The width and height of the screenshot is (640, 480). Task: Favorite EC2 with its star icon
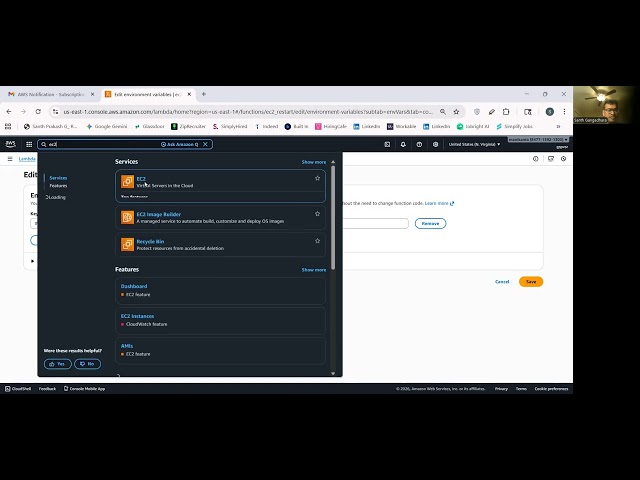(317, 178)
